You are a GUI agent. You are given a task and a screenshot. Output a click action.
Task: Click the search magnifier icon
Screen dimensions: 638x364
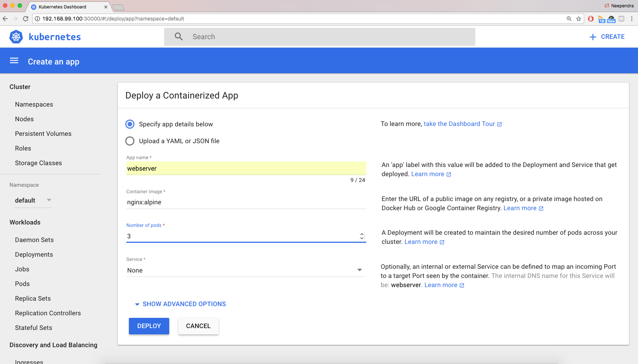point(178,37)
